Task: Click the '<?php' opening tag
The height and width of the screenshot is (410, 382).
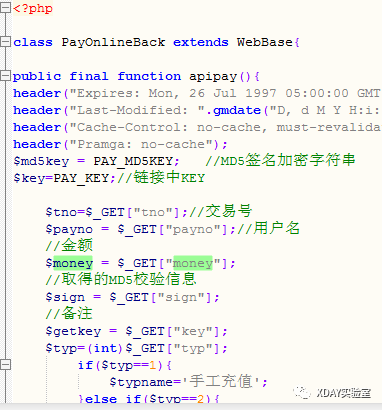Action: tap(33, 8)
